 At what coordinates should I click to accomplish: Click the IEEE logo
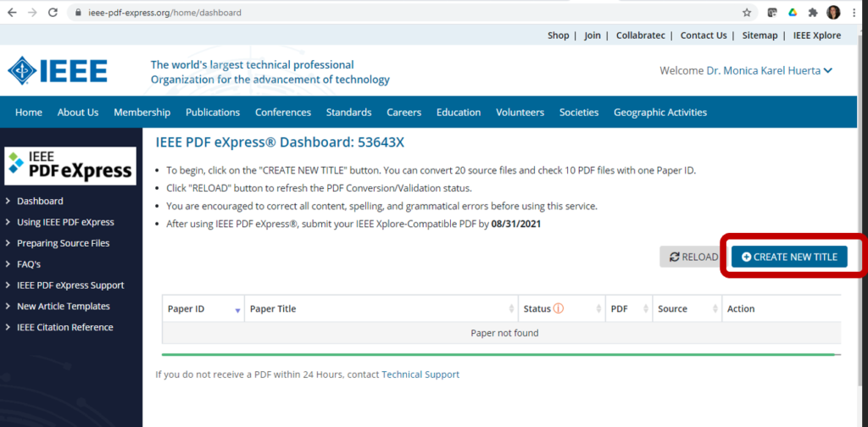pos(58,70)
